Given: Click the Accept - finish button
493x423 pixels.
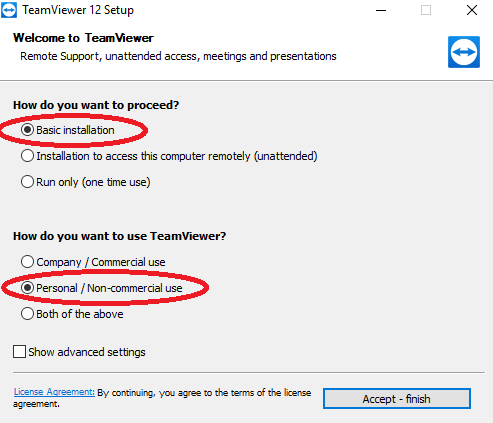Looking at the screenshot, I should (397, 399).
